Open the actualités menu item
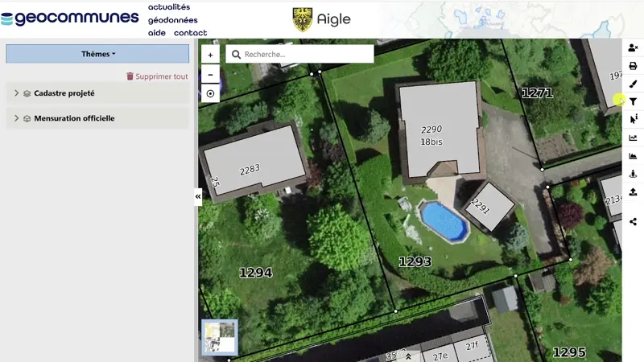Screen dimensions: 644x362 [x=169, y=7]
